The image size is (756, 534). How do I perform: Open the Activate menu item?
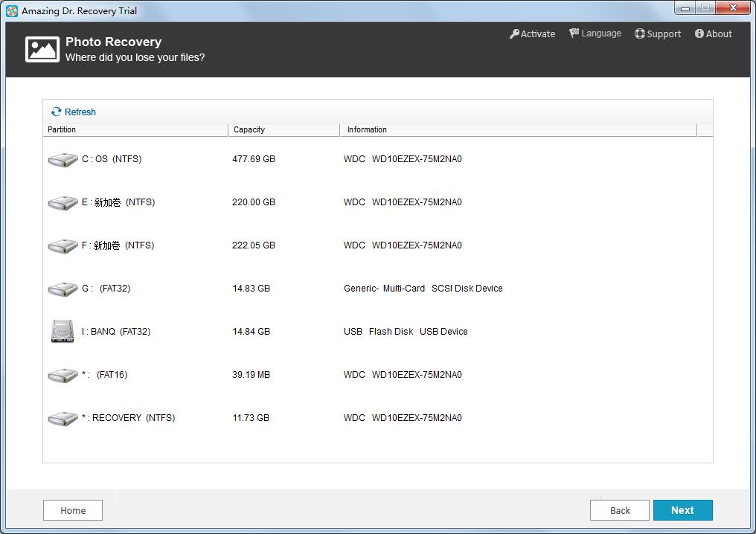[x=532, y=33]
